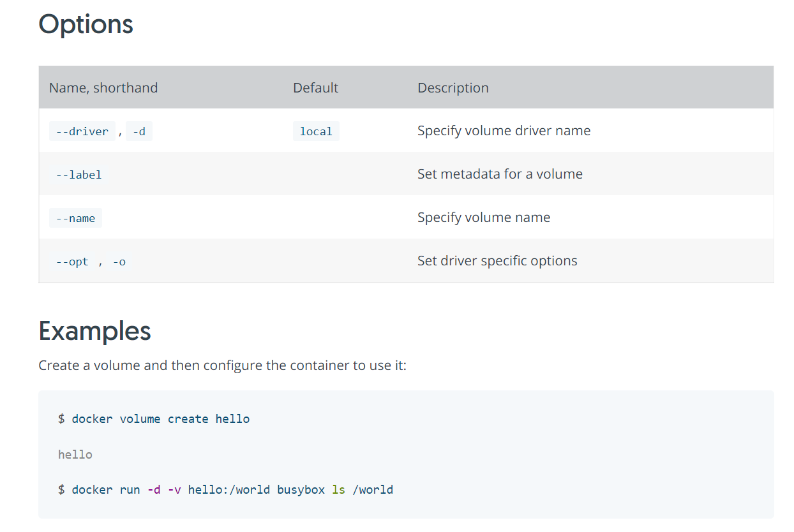Click the --opt option code tag
The image size is (794, 532).
(x=72, y=262)
